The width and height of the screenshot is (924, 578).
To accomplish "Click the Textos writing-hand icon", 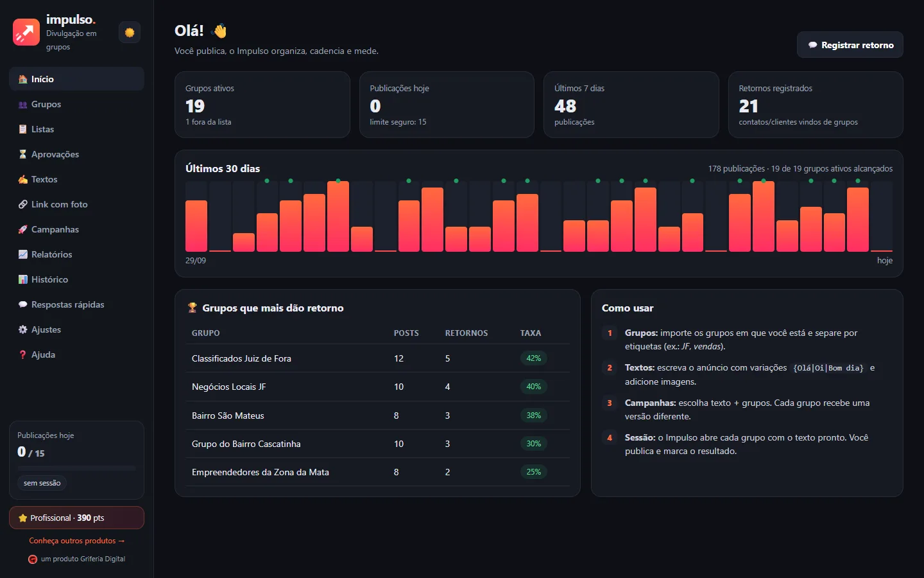I will point(23,179).
